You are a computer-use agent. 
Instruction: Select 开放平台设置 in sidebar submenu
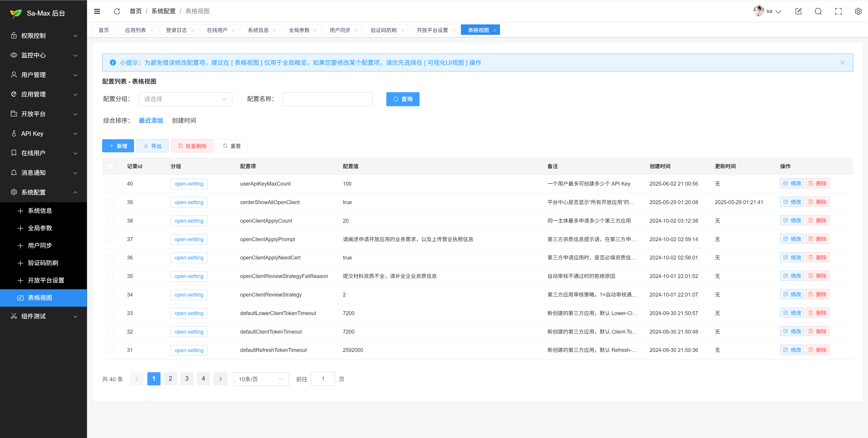43,280
